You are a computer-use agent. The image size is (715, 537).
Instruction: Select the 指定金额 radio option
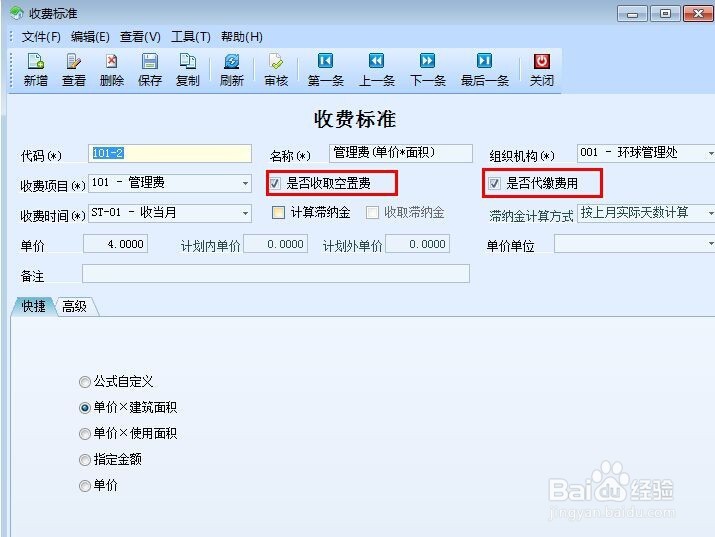click(x=85, y=460)
